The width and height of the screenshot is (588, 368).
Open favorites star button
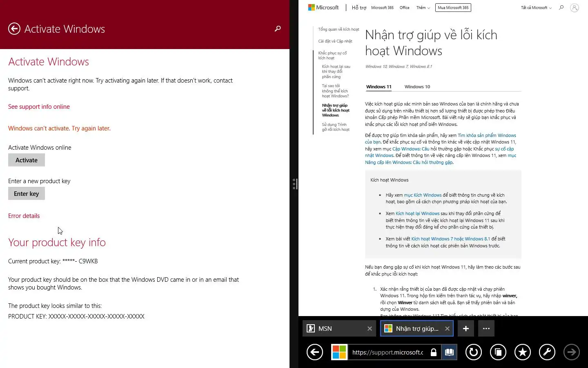click(523, 352)
